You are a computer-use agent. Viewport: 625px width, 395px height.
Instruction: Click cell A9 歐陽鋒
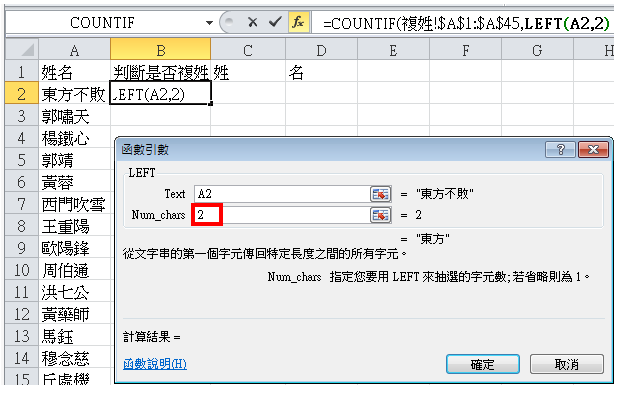point(75,248)
